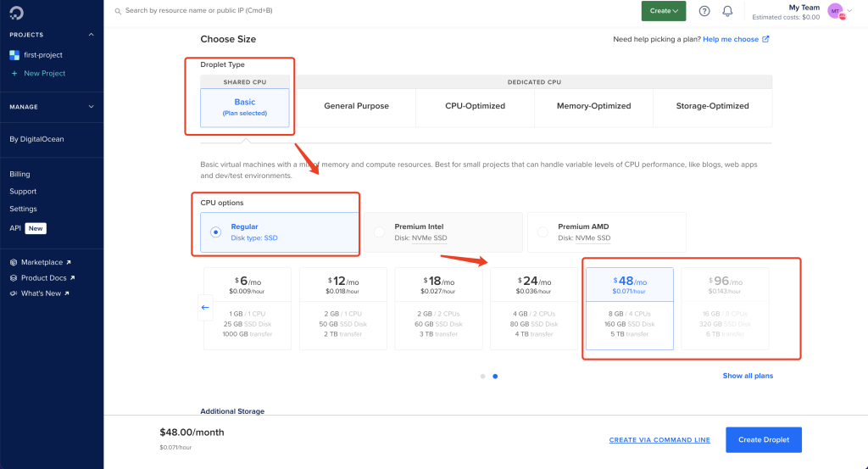868x469 pixels.
Task: Select the Regular CPU option radio
Action: pyautogui.click(x=216, y=232)
